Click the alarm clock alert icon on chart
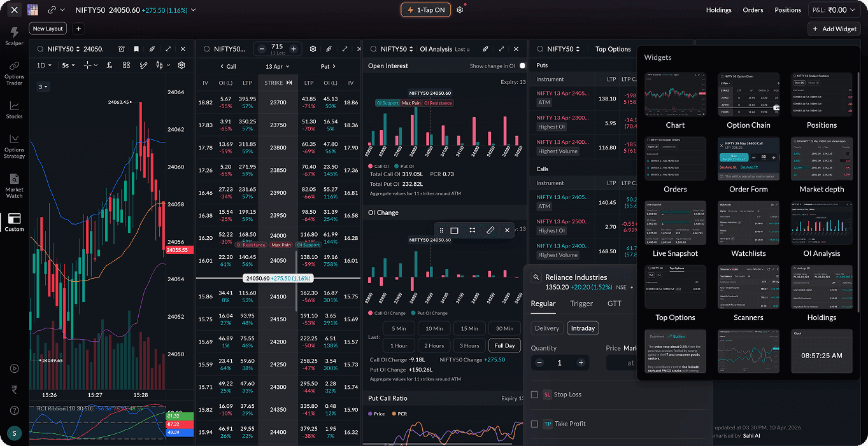 [120, 49]
